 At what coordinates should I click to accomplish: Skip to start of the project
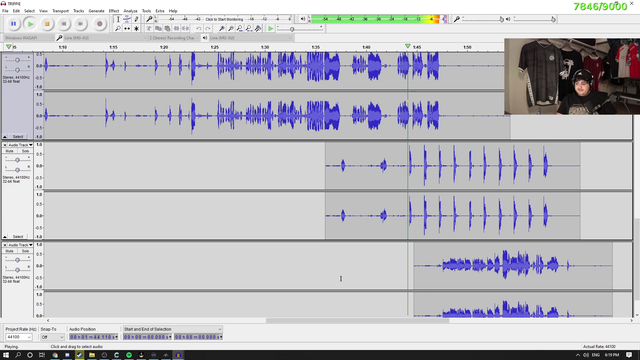click(x=64, y=24)
